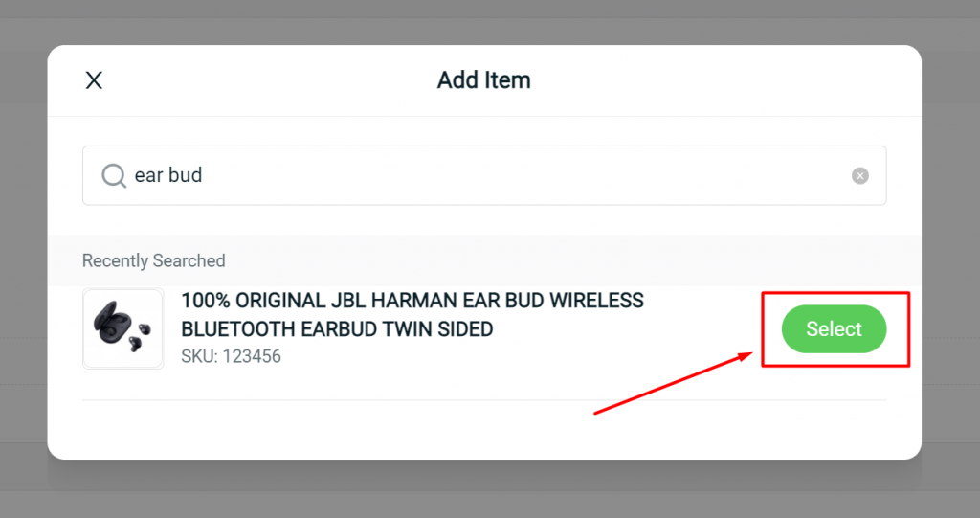
Task: Close the Add Item dialog with X
Action: (x=94, y=80)
